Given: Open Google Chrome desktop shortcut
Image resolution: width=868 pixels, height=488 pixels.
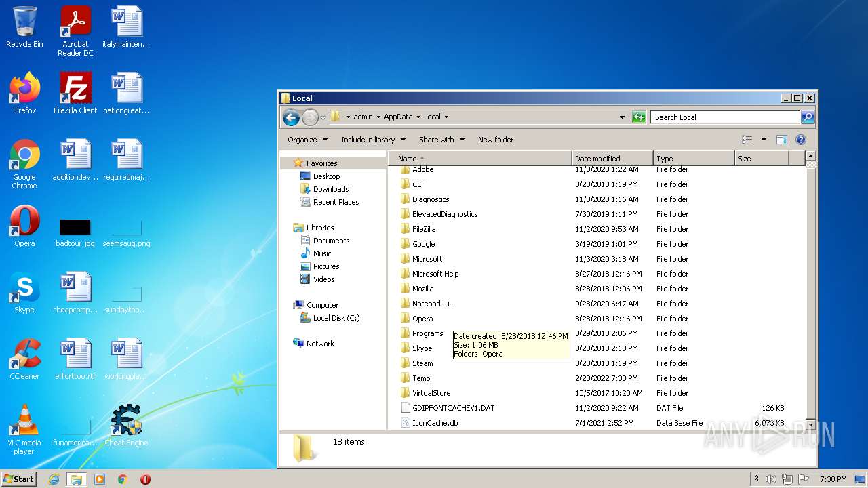Looking at the screenshot, I should 24,165.
